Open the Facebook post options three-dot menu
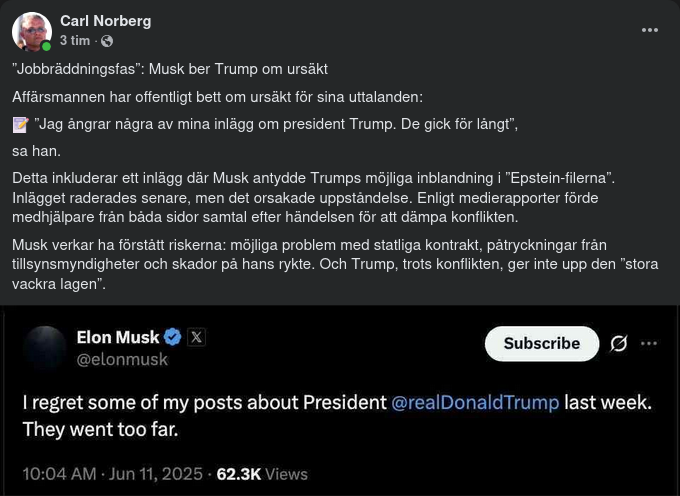Image resolution: width=680 pixels, height=496 pixels. (x=650, y=30)
